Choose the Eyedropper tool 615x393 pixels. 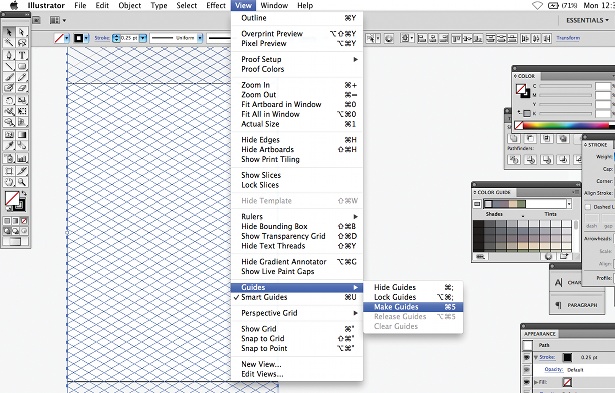(x=9, y=146)
